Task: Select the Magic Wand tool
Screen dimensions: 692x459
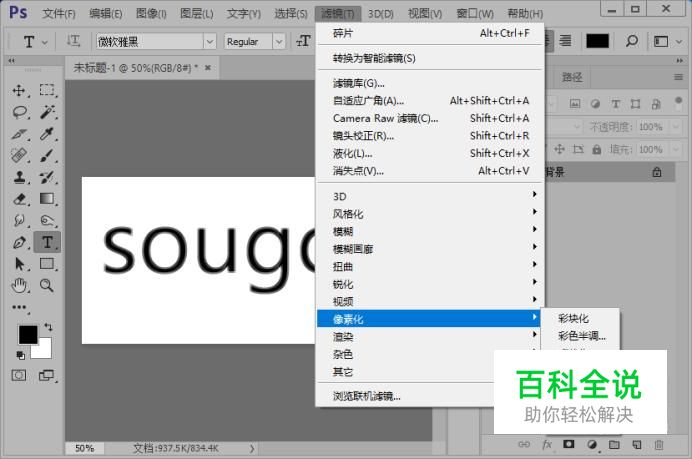Action: 47,112
